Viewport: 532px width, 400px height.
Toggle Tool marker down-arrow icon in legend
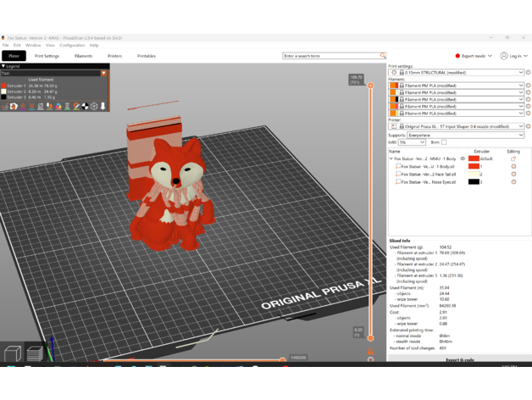point(103,107)
